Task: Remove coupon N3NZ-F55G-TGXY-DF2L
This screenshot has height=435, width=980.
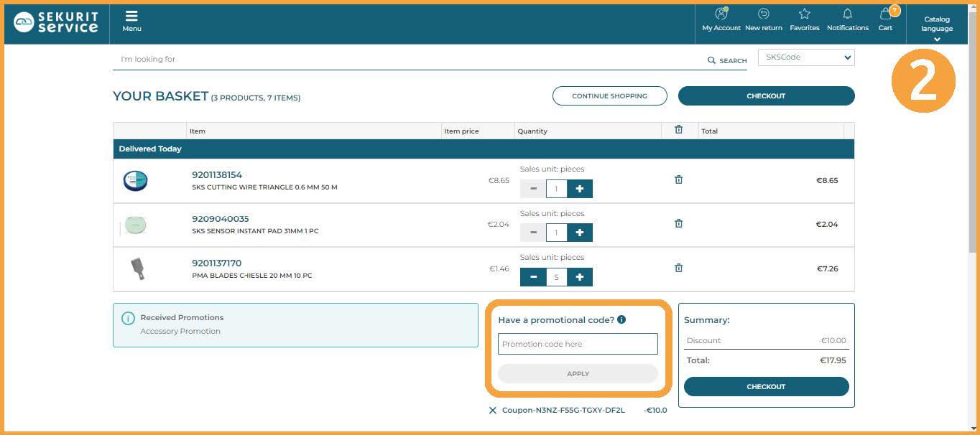Action: [x=492, y=411]
